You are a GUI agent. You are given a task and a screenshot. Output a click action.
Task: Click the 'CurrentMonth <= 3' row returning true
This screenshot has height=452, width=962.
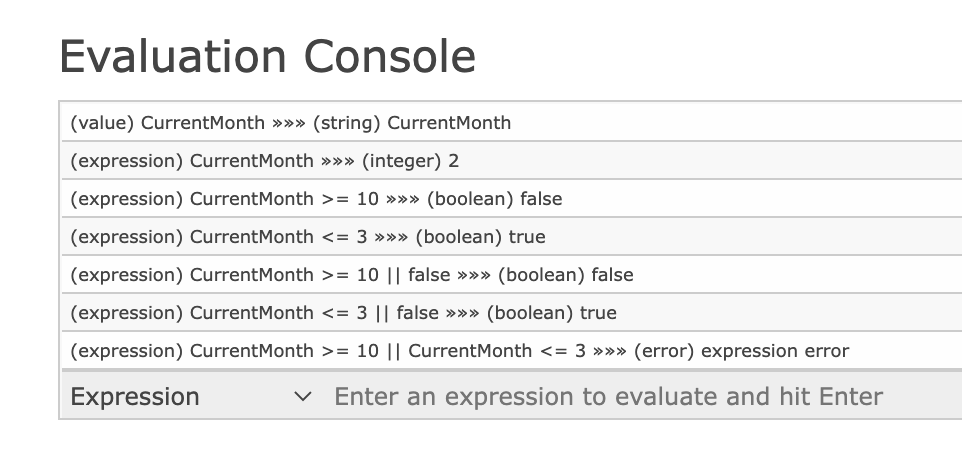click(x=512, y=237)
